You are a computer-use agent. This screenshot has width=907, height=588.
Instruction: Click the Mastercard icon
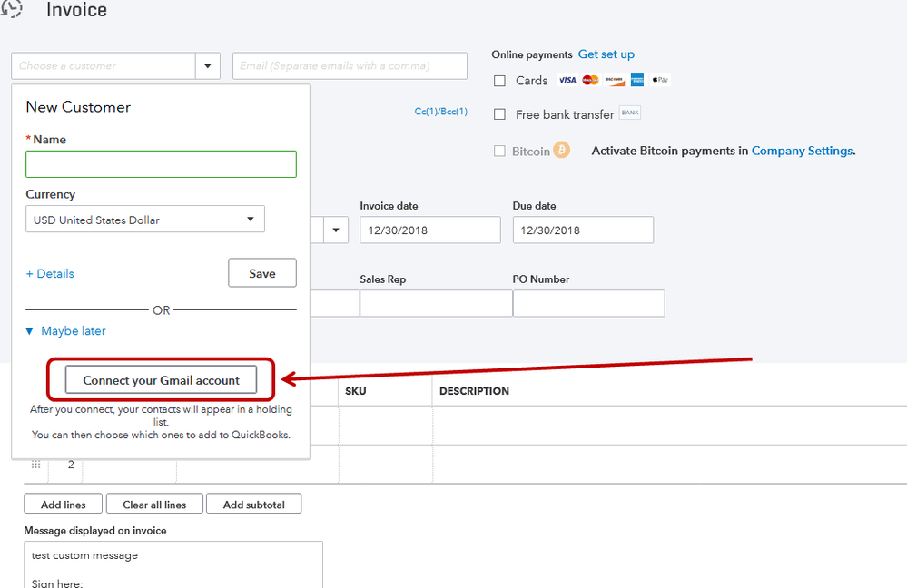point(591,81)
